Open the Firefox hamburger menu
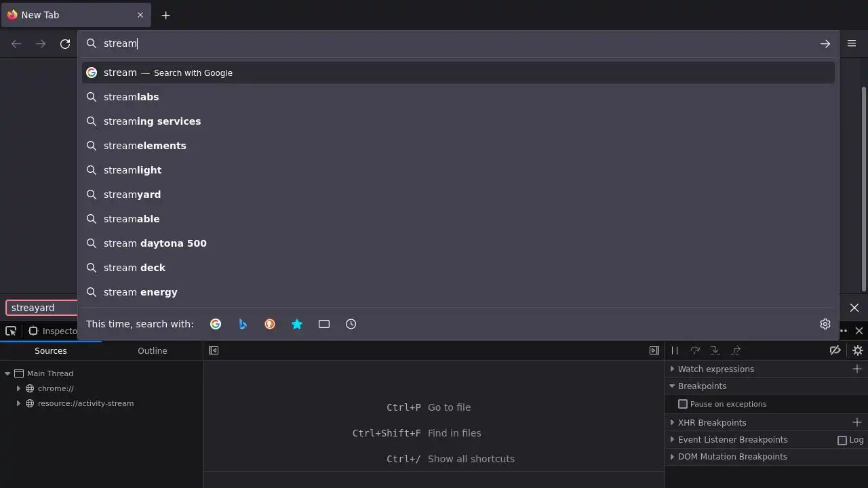The image size is (868, 488). 852,43
